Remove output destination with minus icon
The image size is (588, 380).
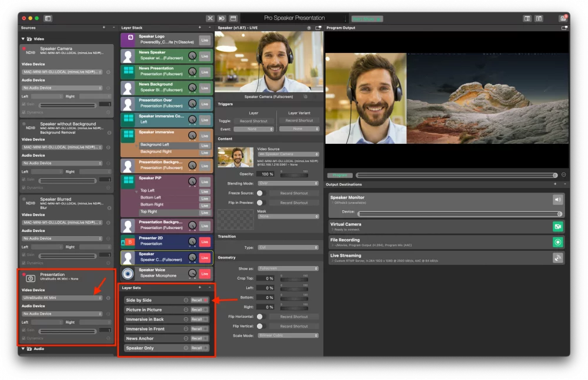[564, 184]
